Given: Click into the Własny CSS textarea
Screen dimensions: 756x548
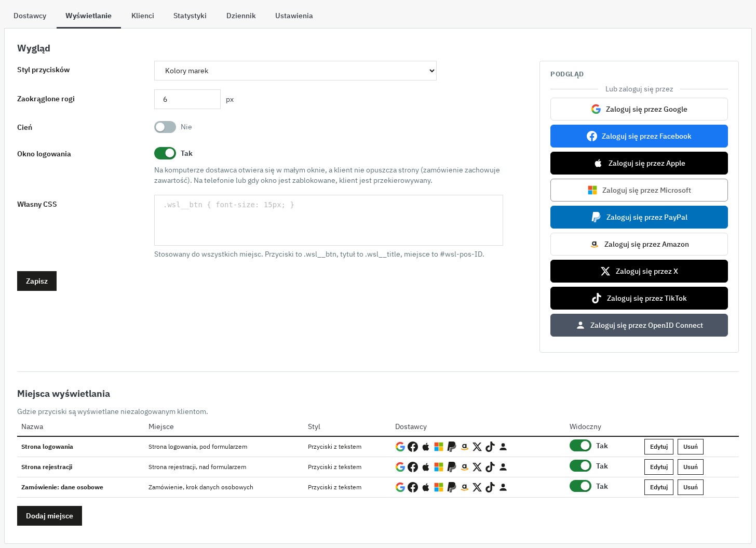Looking at the screenshot, I should pyautogui.click(x=329, y=220).
